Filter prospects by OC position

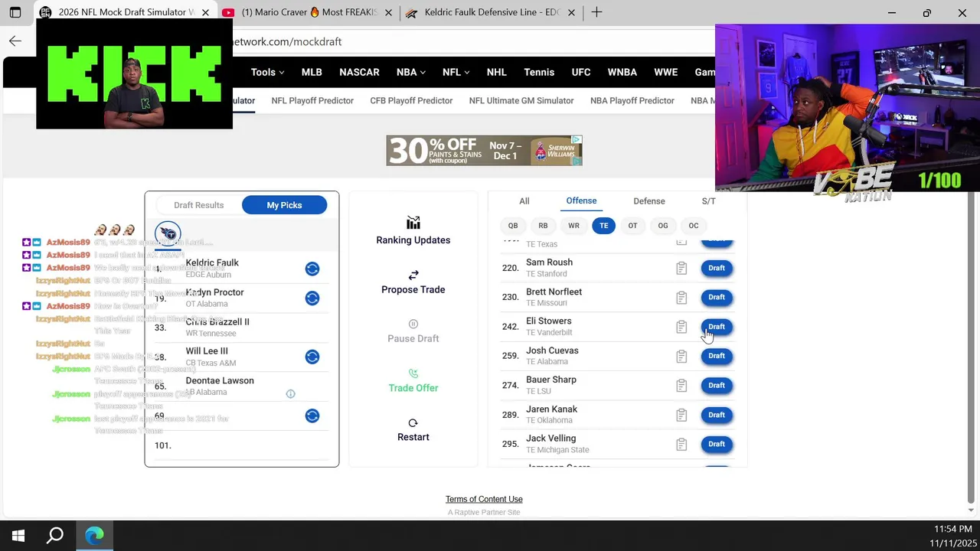[x=694, y=226]
